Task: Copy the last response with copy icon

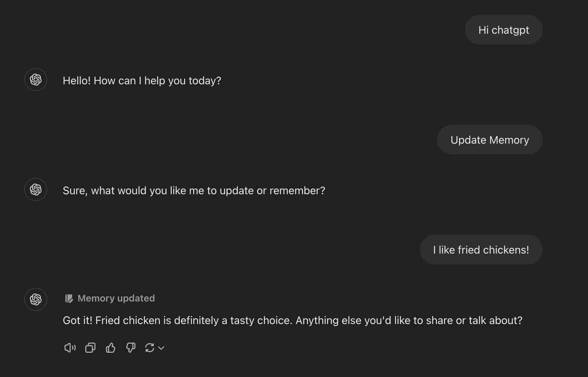Action: click(90, 348)
